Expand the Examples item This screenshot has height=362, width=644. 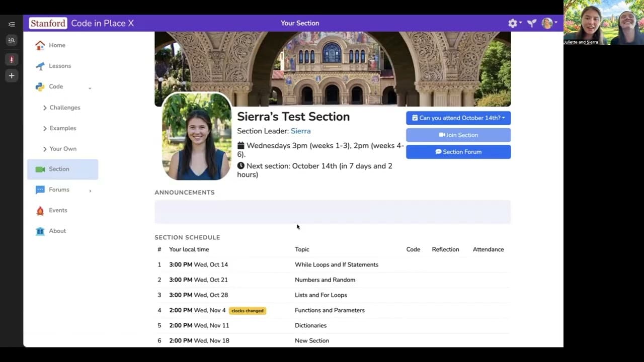[x=60, y=128]
